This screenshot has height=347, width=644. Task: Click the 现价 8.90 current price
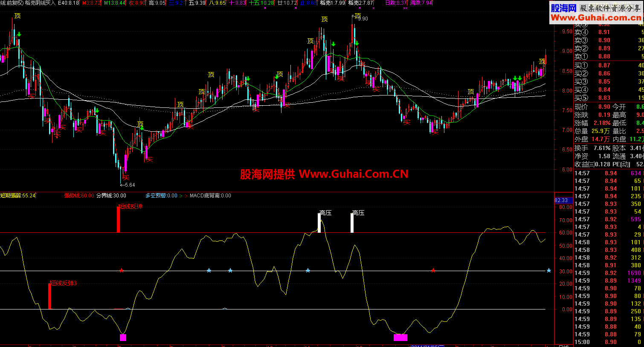coord(604,107)
